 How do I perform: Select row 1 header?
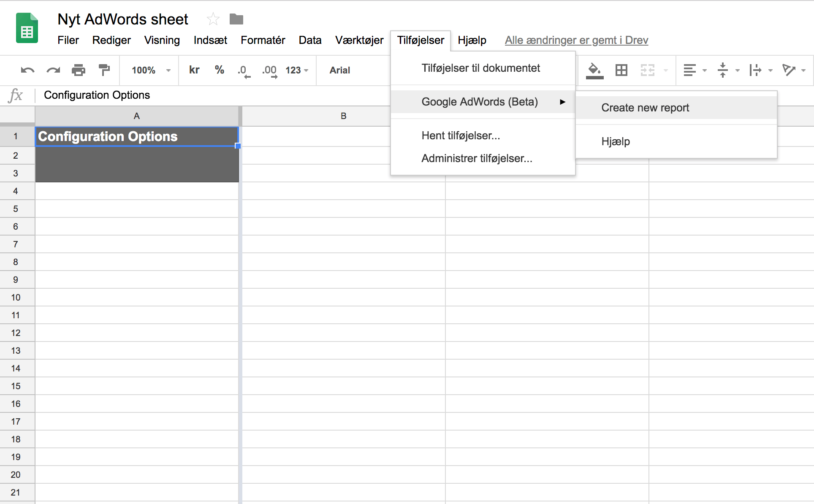click(17, 136)
